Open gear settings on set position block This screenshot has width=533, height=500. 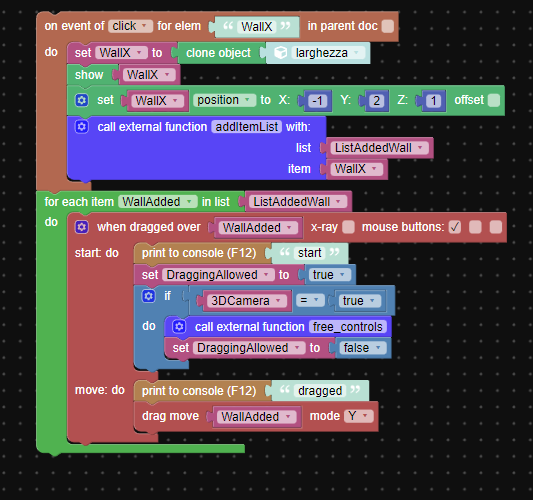[x=82, y=100]
